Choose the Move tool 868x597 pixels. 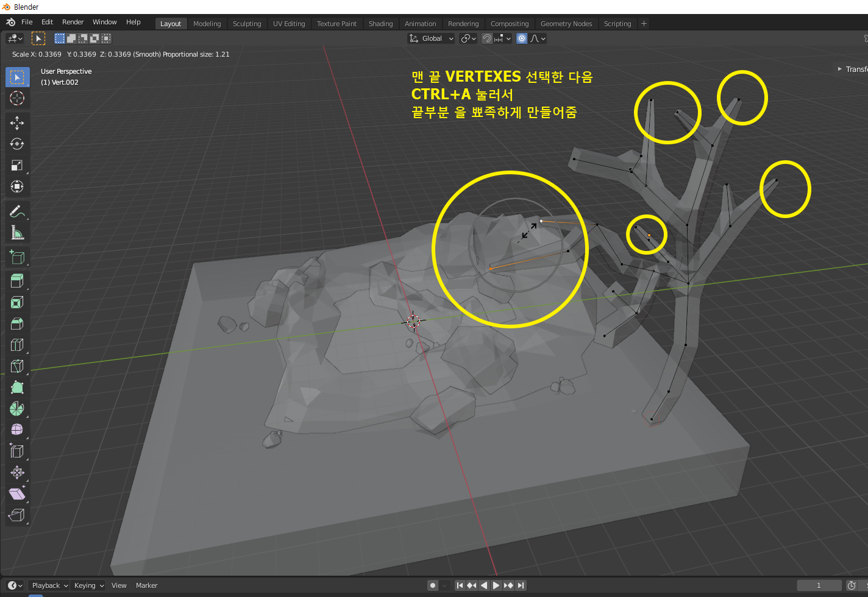tap(17, 123)
